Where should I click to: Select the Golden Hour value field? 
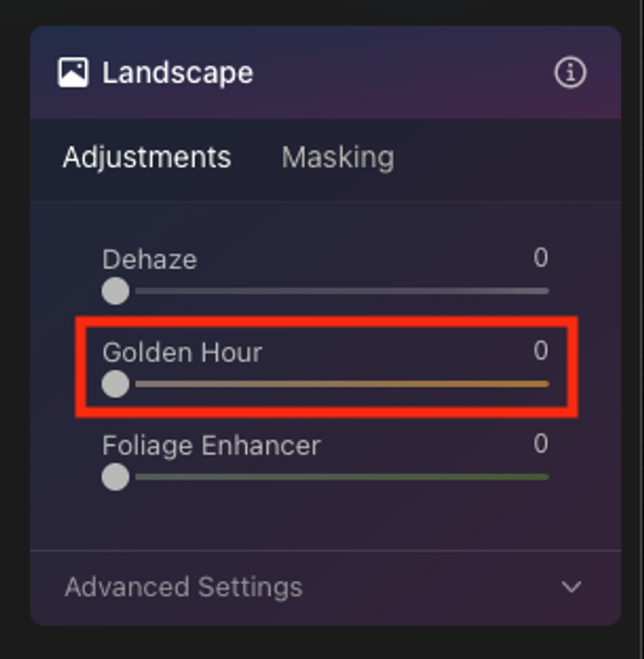point(541,350)
